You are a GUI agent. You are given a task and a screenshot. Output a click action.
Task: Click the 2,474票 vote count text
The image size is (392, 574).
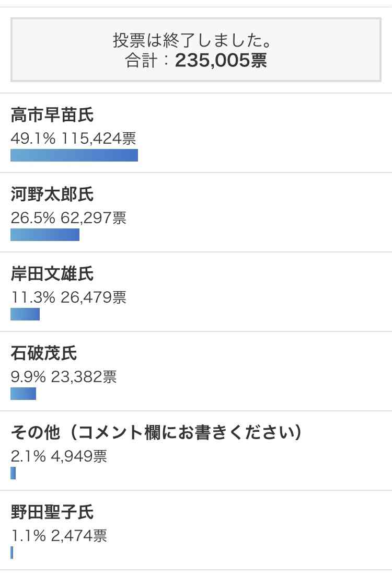79,535
